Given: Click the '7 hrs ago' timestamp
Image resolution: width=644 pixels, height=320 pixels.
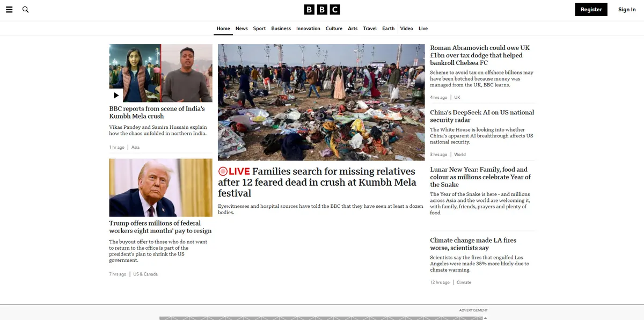Looking at the screenshot, I should 118,274.
